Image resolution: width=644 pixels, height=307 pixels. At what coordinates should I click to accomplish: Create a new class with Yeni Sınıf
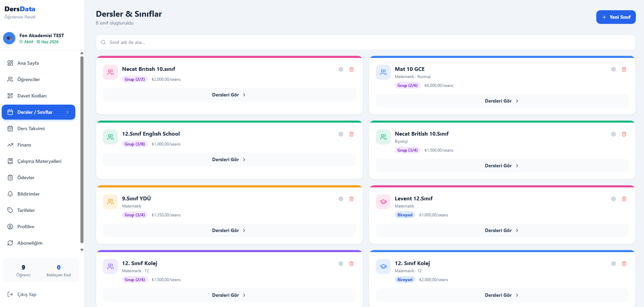tap(616, 17)
